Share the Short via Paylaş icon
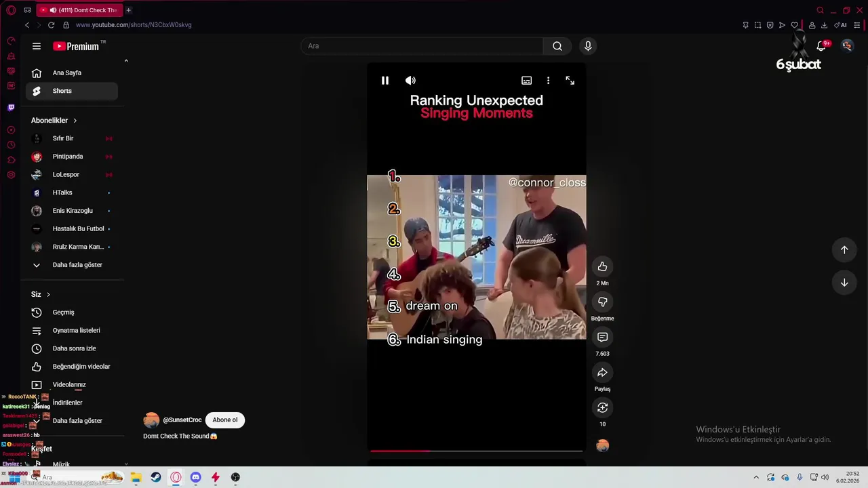This screenshot has height=488, width=868. (x=602, y=372)
